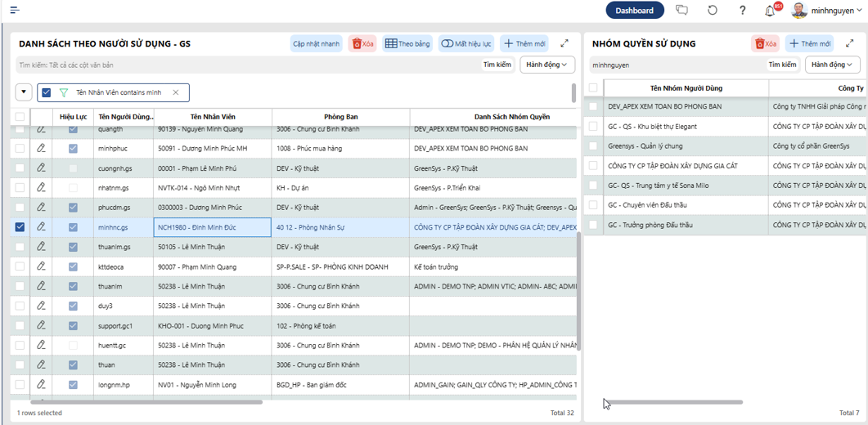868x425 pixels.
Task: Edit the support.gc1 row with pencil icon
Action: [x=40, y=325]
